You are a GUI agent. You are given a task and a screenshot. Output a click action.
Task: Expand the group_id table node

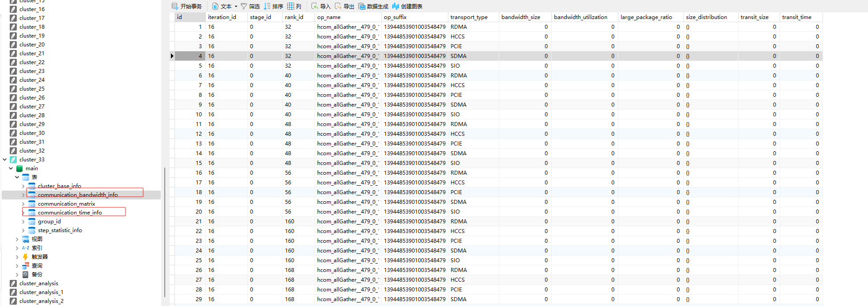pyautogui.click(x=23, y=222)
